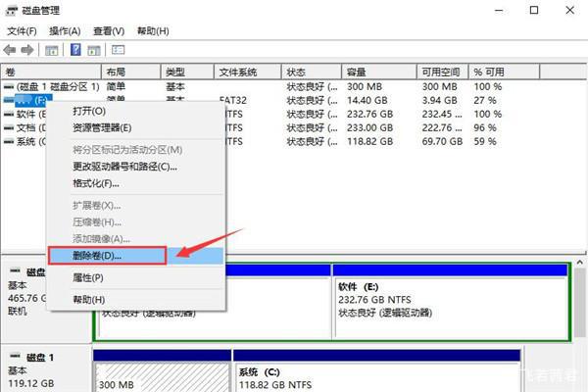Click the FAT32 file system cell
The image size is (588, 392).
pos(233,101)
